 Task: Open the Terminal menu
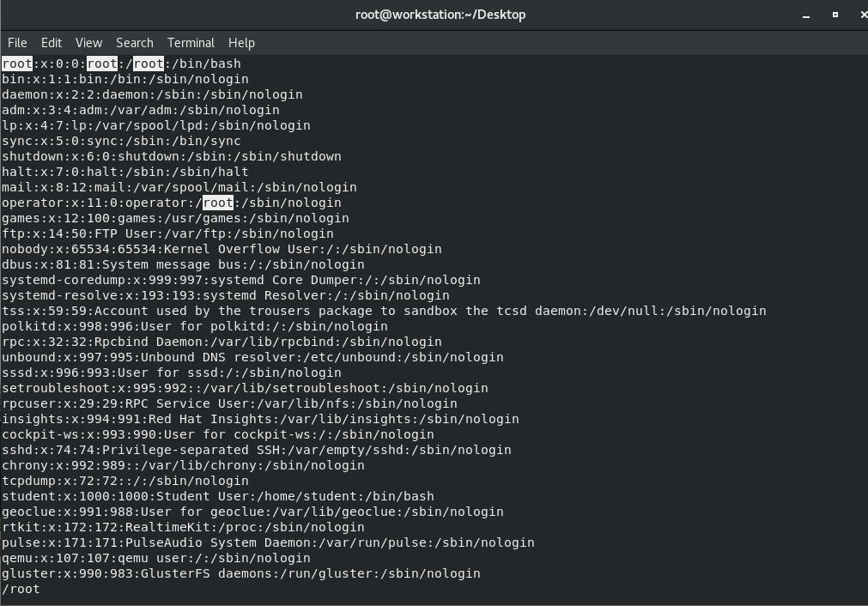[191, 43]
